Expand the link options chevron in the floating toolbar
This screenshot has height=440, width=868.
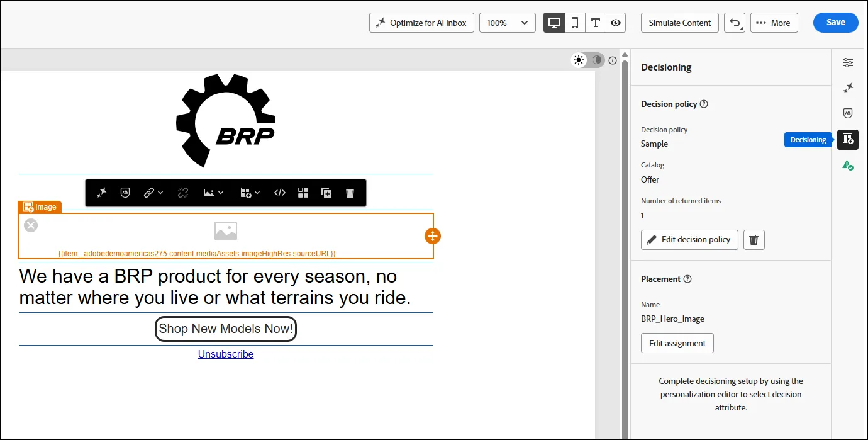tap(160, 193)
